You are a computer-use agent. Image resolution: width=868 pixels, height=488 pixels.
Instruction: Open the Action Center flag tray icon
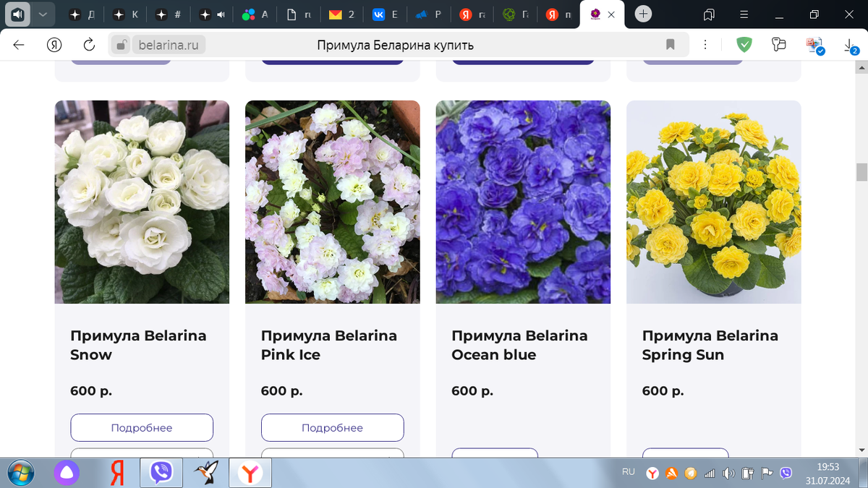click(767, 474)
